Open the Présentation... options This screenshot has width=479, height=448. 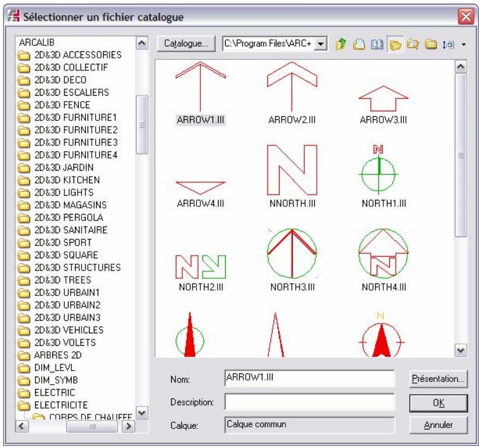[438, 379]
